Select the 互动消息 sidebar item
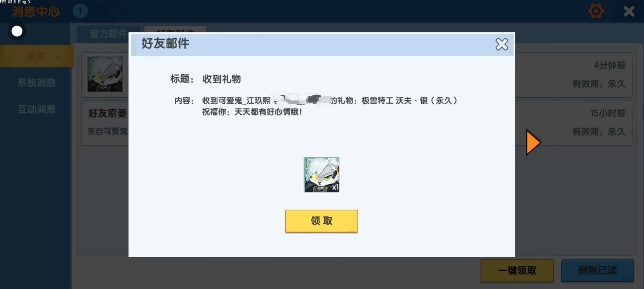The image size is (644, 289). coord(36,109)
